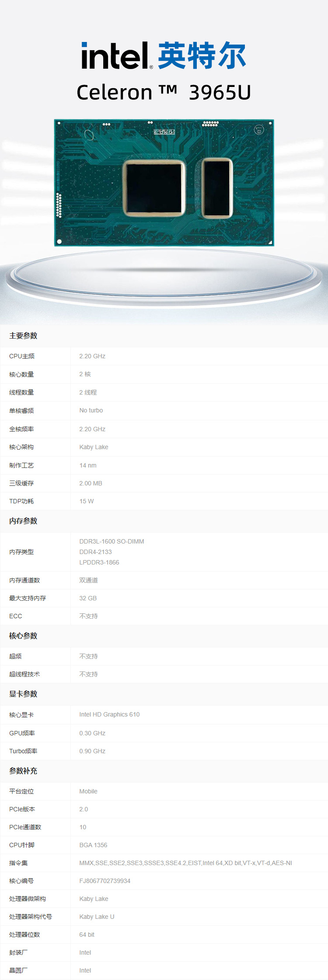328x980 pixels.
Task: Click the 0.30 GHz GPU frequency value
Action: pos(92,733)
